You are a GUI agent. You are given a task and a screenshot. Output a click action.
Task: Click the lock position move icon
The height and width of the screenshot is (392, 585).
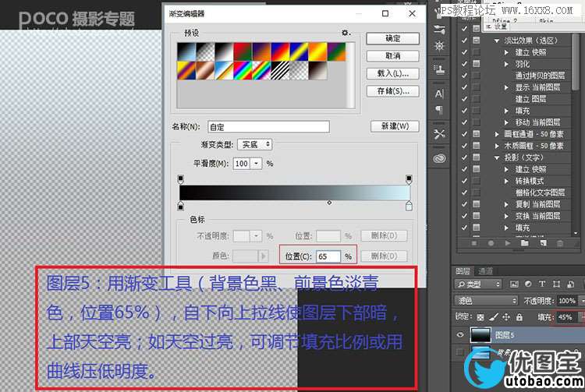[507, 317]
